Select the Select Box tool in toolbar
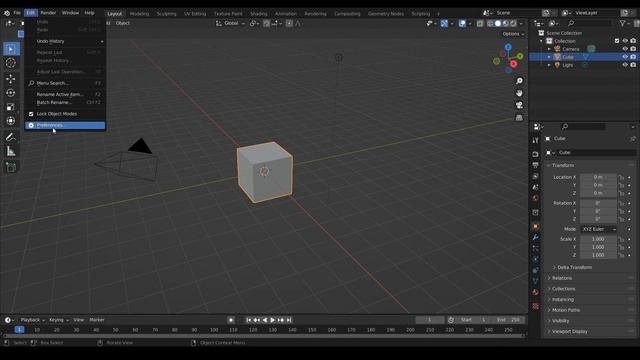This screenshot has height=360, width=640. [x=11, y=49]
